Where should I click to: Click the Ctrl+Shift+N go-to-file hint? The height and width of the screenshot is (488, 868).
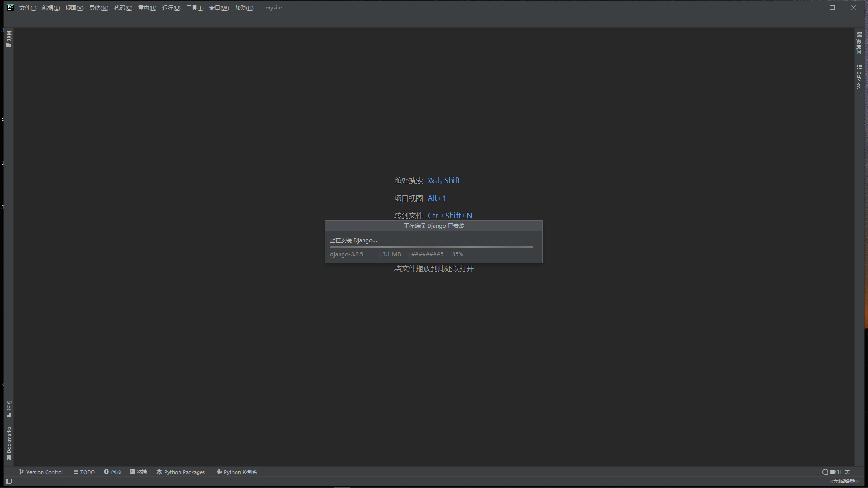450,216
